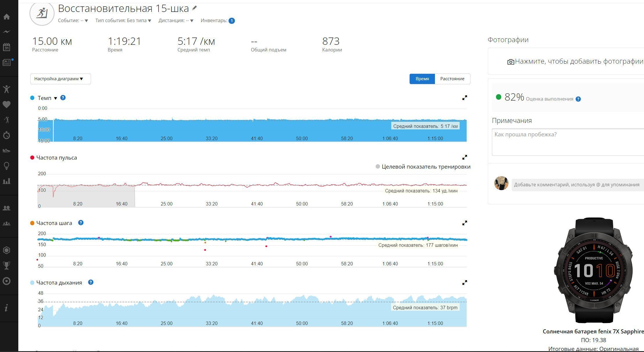Viewport: 644px width, 352px height.
Task: Click the blue Темп color dot
Action: tap(32, 98)
